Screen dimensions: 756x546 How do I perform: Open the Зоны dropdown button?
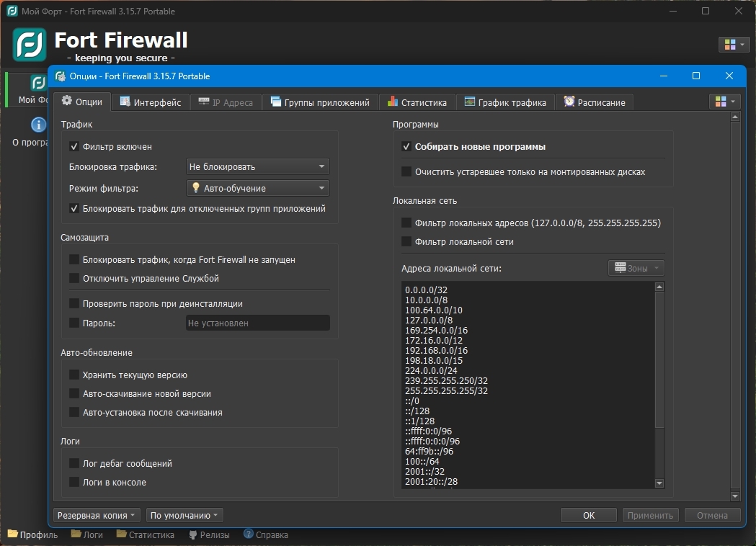(x=636, y=268)
